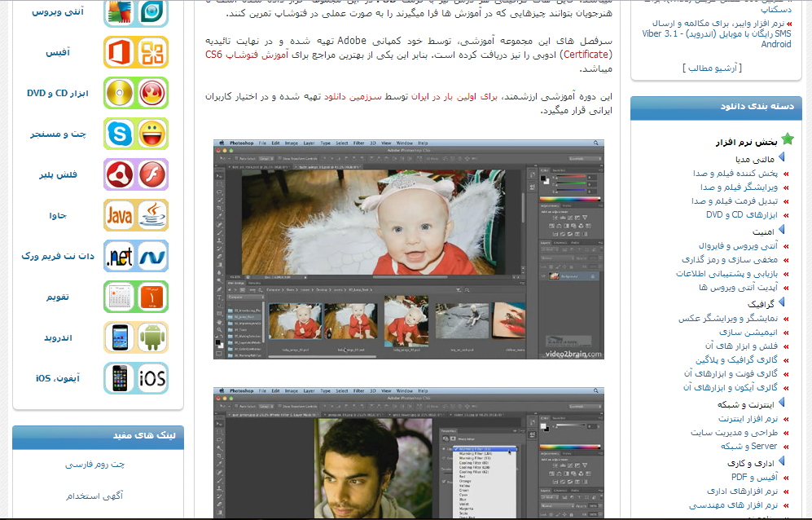Click the Yahoo Messenger smiley icon
This screenshot has width=812, height=520.
(152, 134)
